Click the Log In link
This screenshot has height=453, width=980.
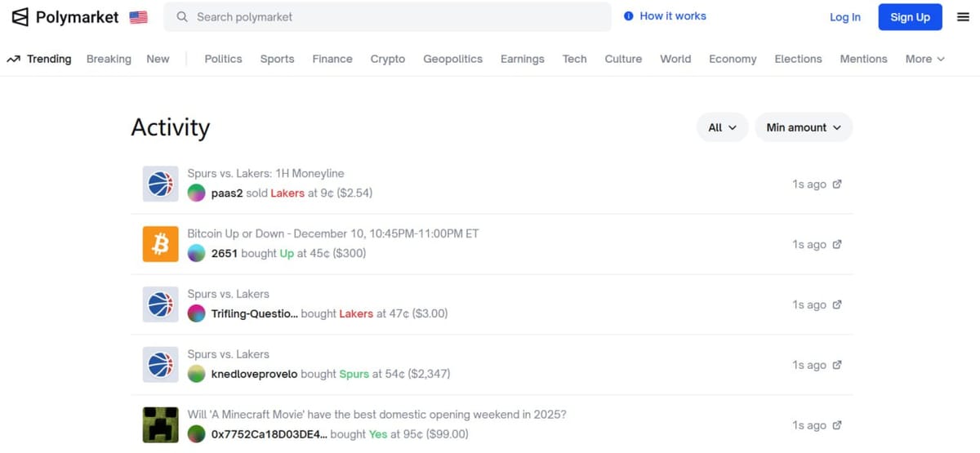coord(844,17)
